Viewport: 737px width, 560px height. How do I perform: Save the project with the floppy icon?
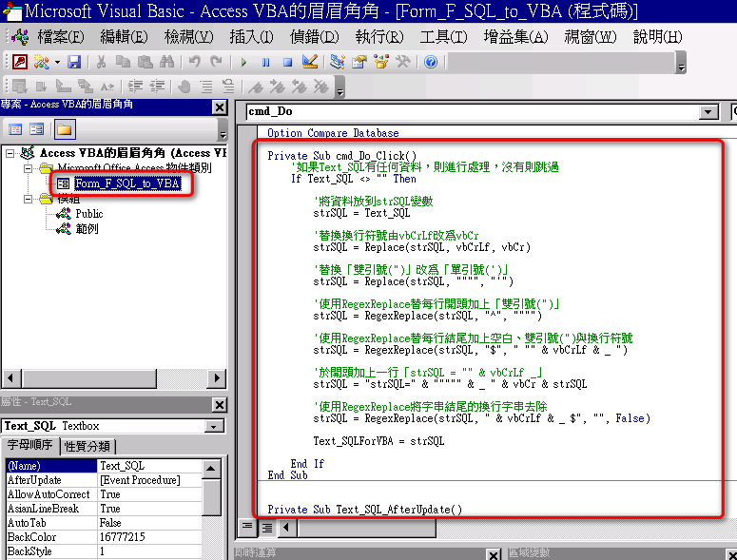(74, 62)
